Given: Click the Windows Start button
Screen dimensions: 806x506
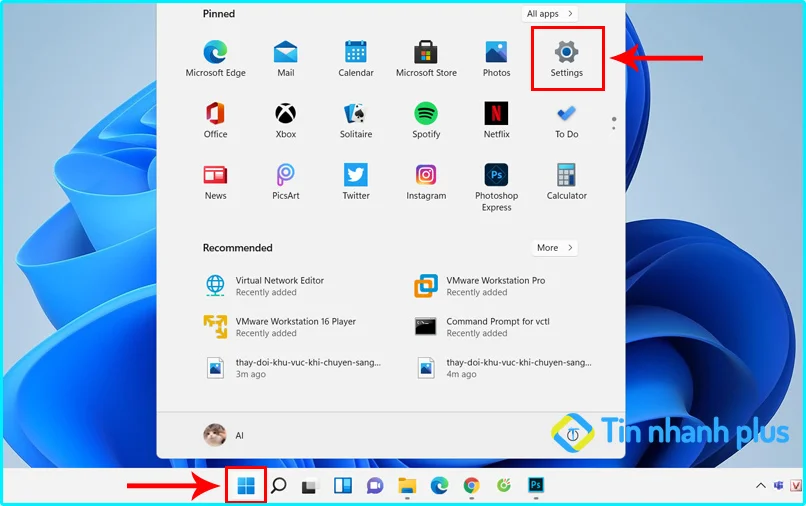Looking at the screenshot, I should (x=246, y=485).
